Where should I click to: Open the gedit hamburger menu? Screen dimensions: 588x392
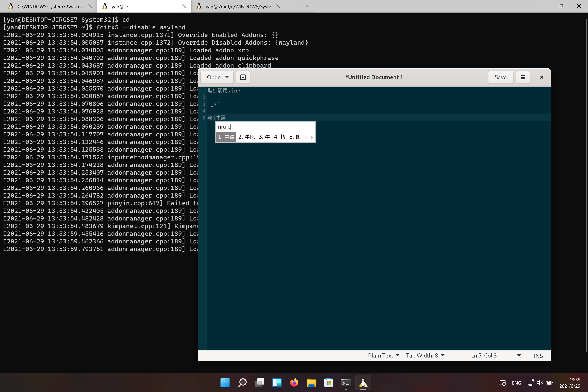coord(523,77)
